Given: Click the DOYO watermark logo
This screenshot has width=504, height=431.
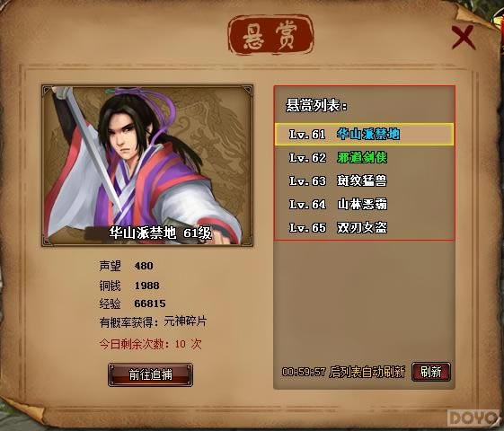Looking at the screenshot, I should coord(474,418).
